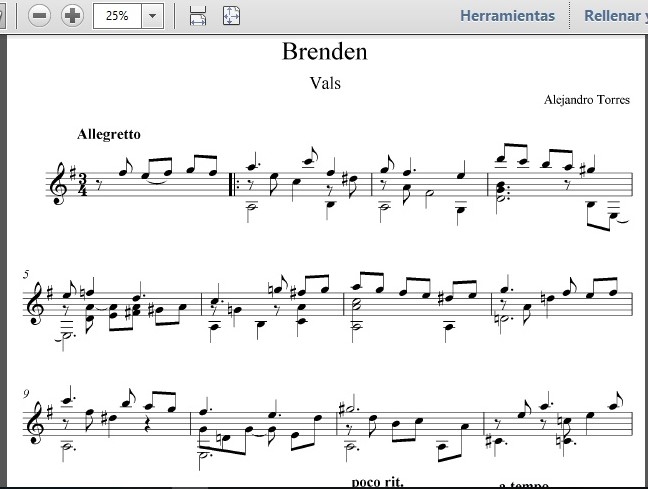Open the zoom level dropdown arrow
Image resolution: width=648 pixels, height=489 pixels.
coord(152,16)
